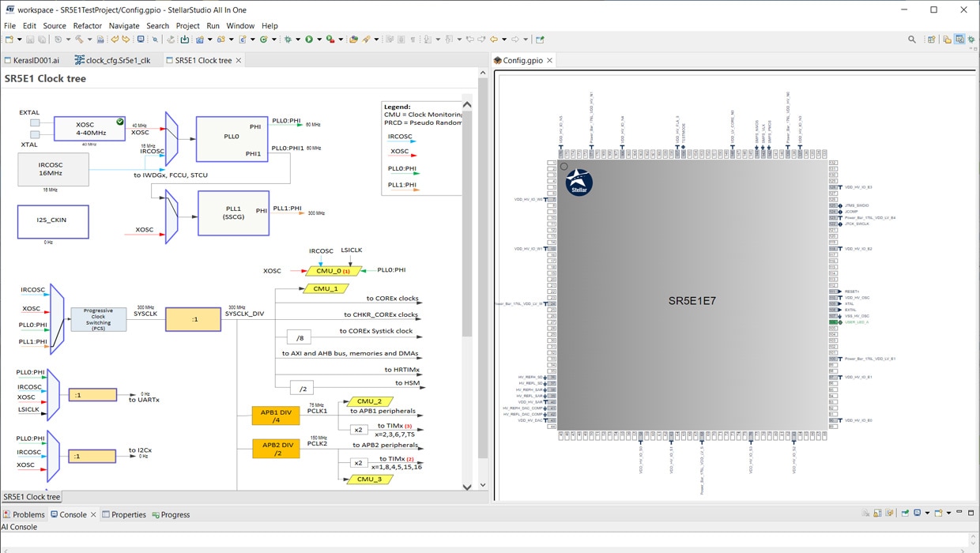Switch to the Debug perspective icon

pyautogui.click(x=972, y=39)
